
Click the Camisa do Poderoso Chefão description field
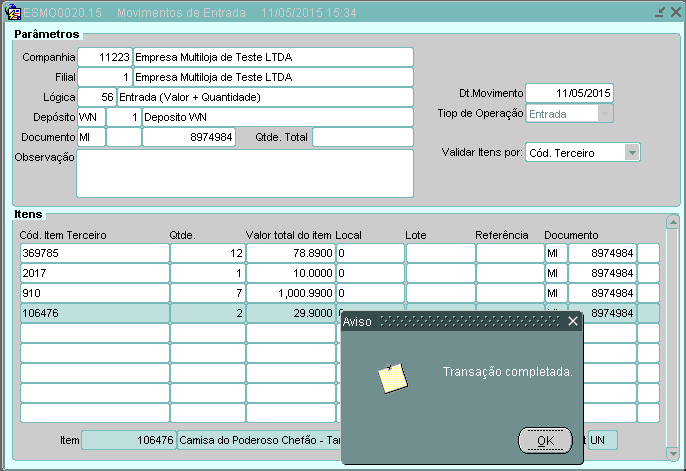(259, 440)
